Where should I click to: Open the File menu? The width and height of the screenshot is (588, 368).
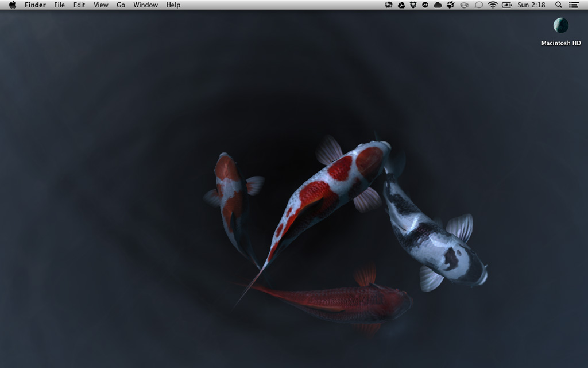point(60,5)
